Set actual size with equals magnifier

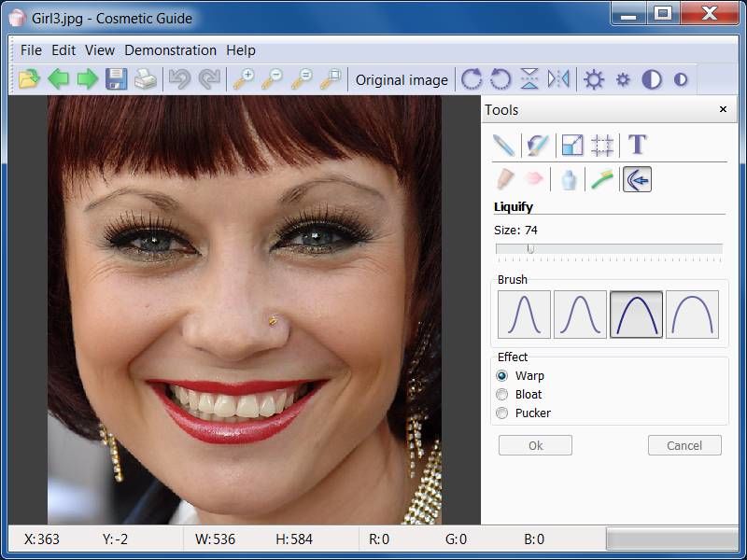302,79
